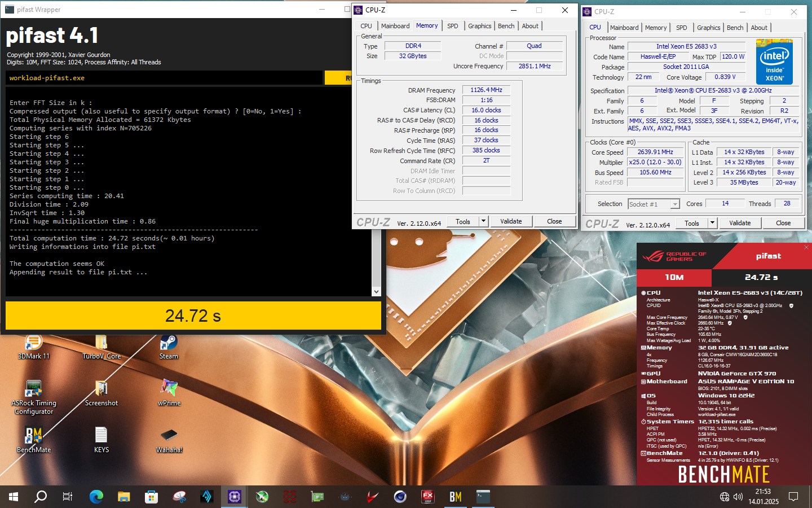Click the Multiplier x25.0 (12.0 - 30.0) field
The width and height of the screenshot is (812, 508).
[655, 162]
